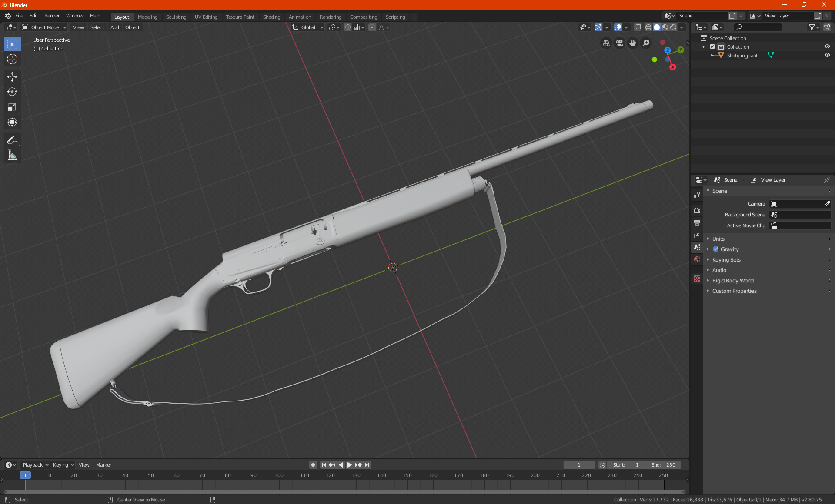This screenshot has width=835, height=504.
Task: Click the outliner search field
Action: coord(757,27)
